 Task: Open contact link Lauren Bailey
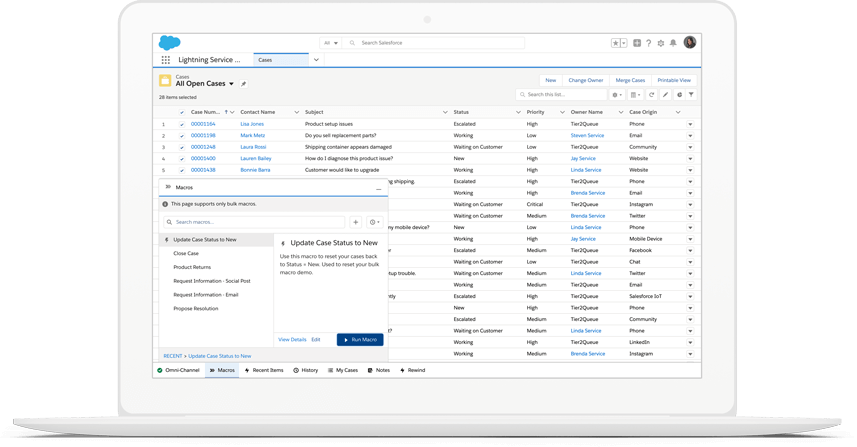[x=256, y=158]
